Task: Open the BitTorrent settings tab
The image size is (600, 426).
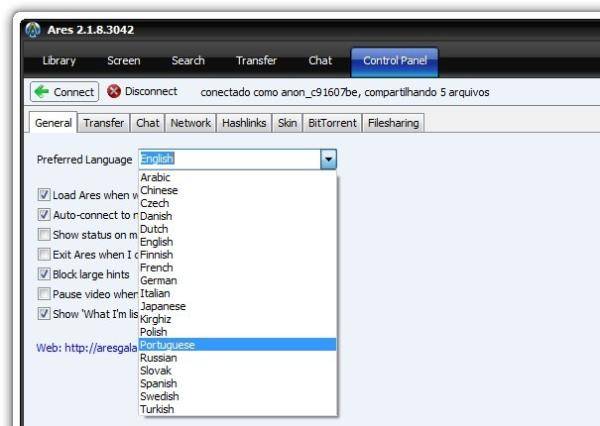Action: [x=332, y=123]
